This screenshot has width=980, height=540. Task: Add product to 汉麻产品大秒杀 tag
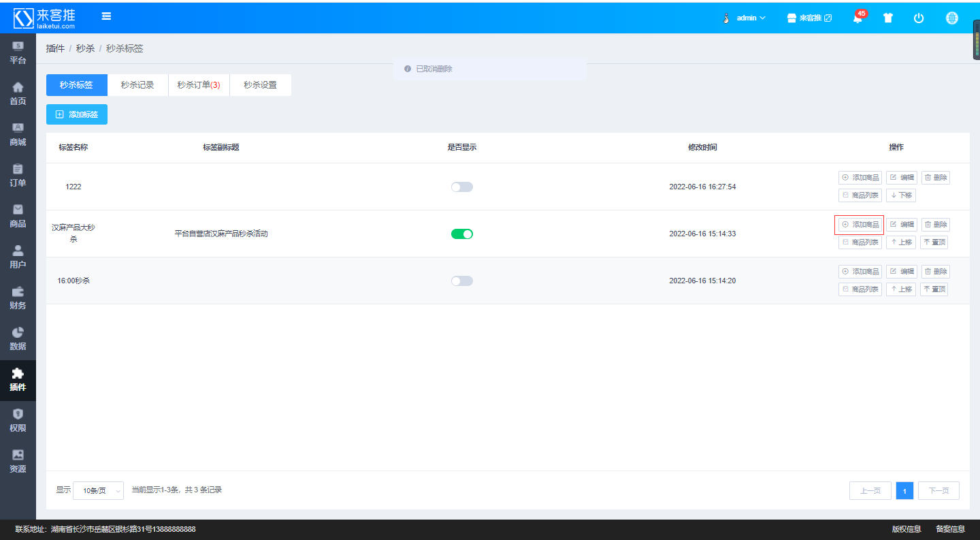click(860, 225)
